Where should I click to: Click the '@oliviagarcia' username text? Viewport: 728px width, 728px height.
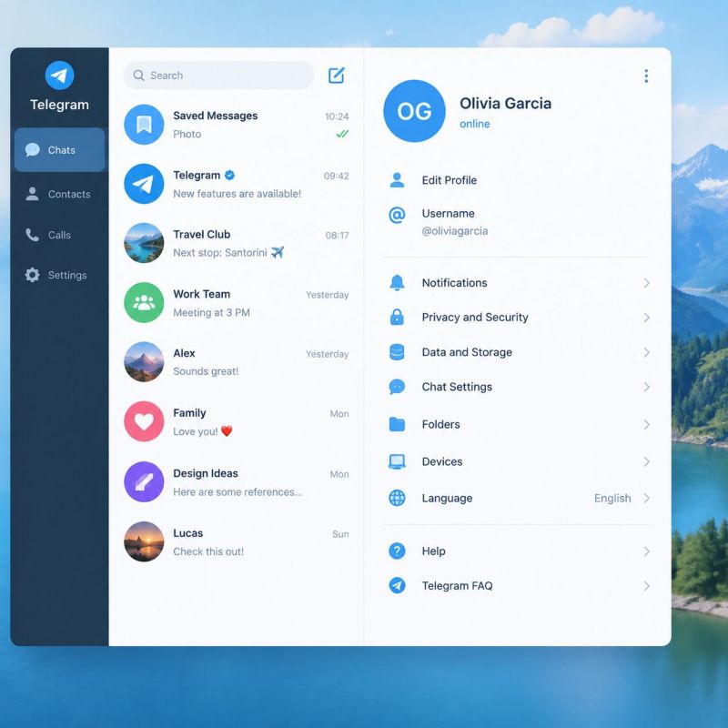click(x=454, y=231)
